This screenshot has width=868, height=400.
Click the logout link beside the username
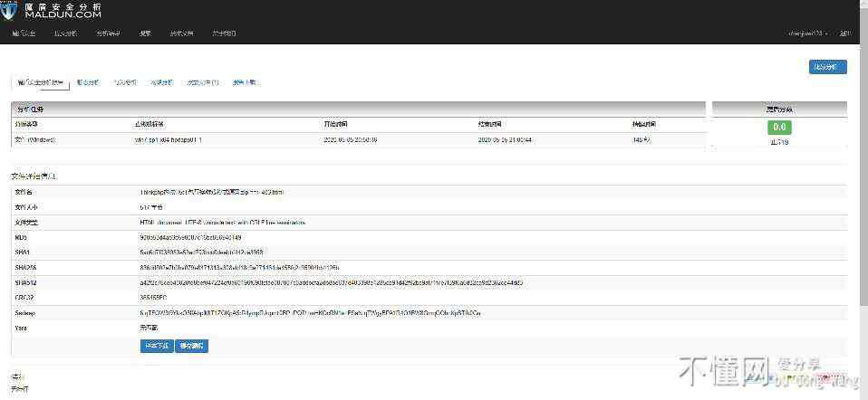[x=844, y=33]
